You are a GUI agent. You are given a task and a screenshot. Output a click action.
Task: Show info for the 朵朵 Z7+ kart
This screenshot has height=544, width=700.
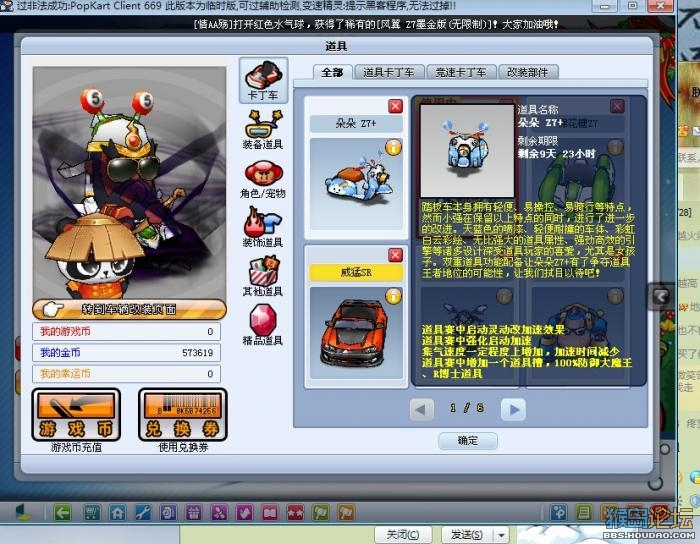click(x=393, y=148)
